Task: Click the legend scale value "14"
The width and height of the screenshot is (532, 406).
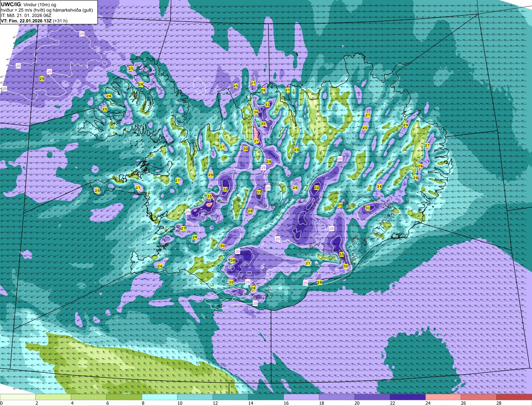Action: point(250,403)
